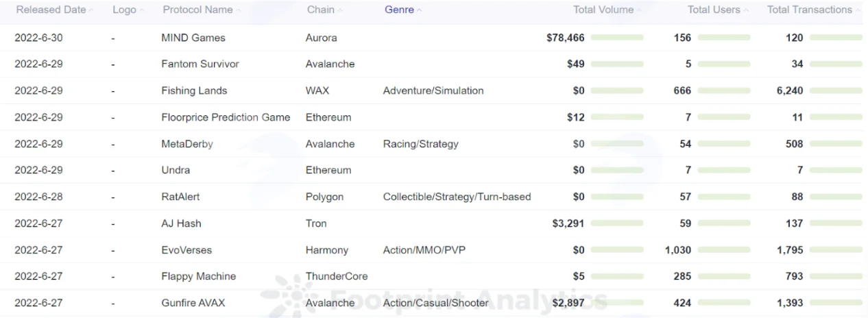
Task: Open the MIND Games protocol row
Action: (434, 38)
